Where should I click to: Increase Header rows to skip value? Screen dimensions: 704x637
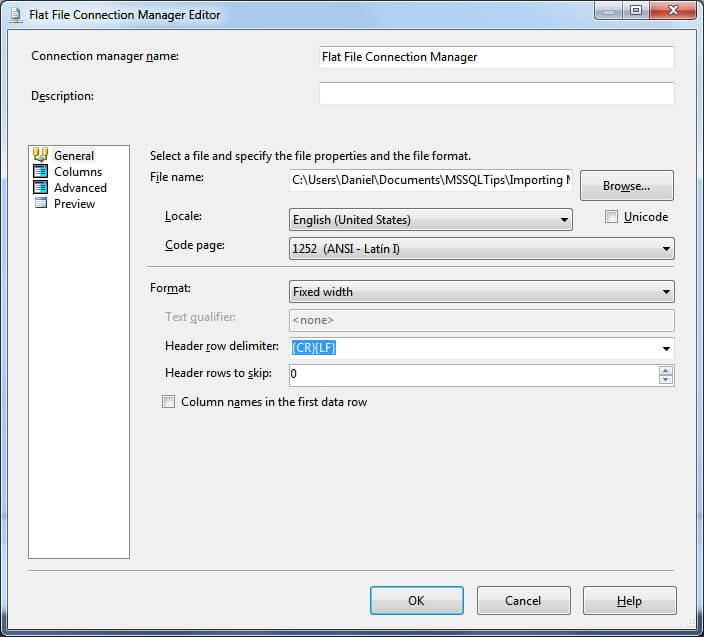pyautogui.click(x=666, y=371)
